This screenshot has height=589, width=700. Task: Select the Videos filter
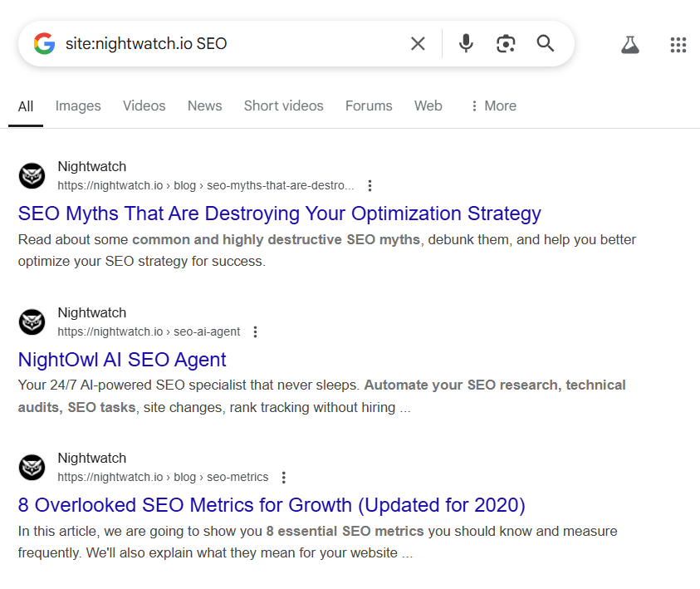[x=144, y=106]
